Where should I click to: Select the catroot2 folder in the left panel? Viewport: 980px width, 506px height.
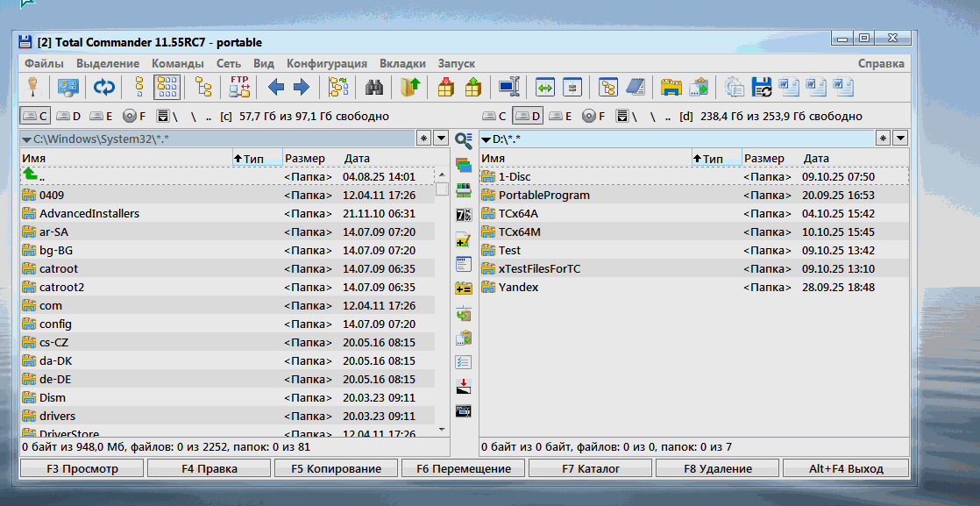pyautogui.click(x=228, y=287)
